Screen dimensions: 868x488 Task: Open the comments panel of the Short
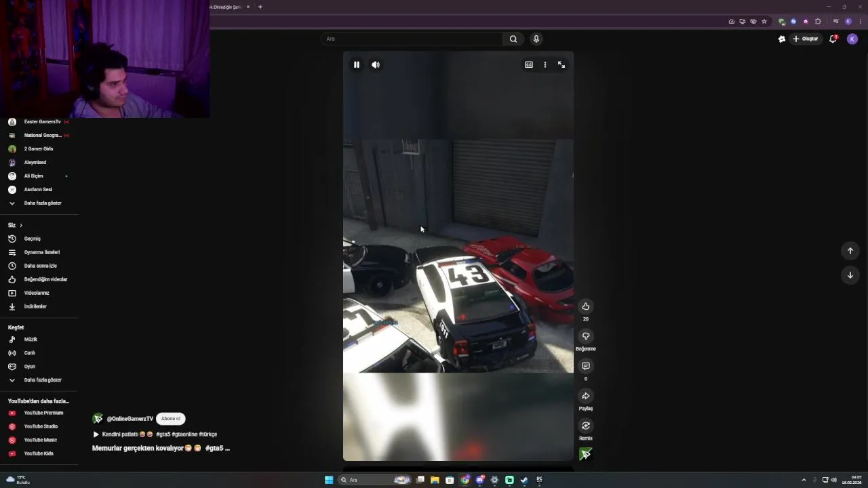coord(586,366)
